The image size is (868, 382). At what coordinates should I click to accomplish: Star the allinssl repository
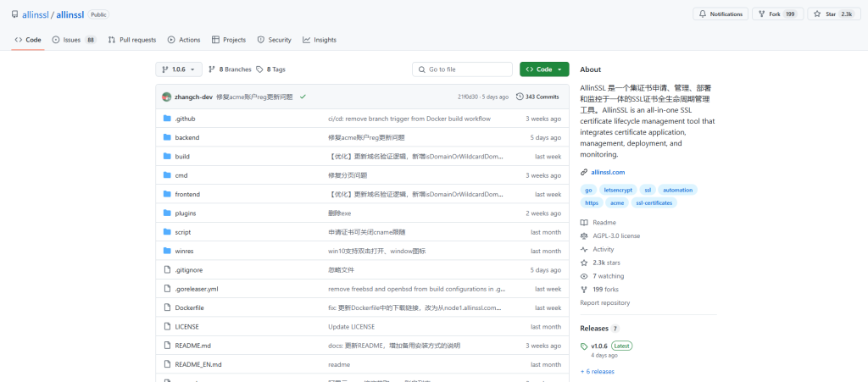coord(827,14)
